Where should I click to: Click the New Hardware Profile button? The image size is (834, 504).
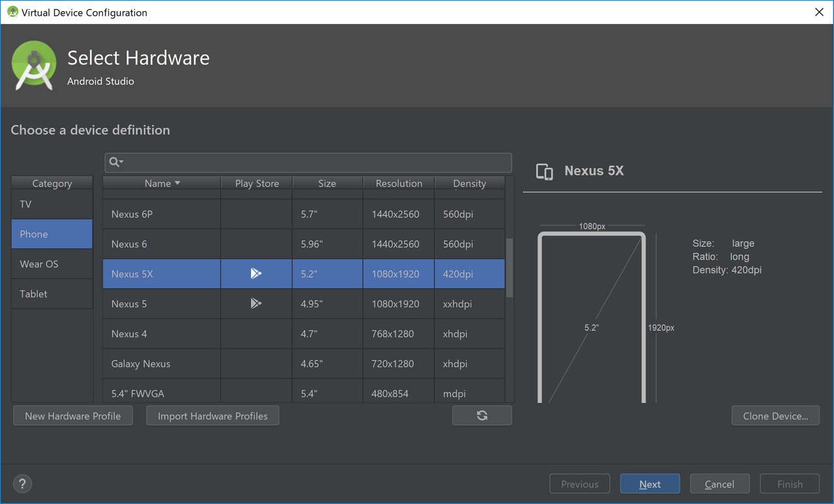72,415
